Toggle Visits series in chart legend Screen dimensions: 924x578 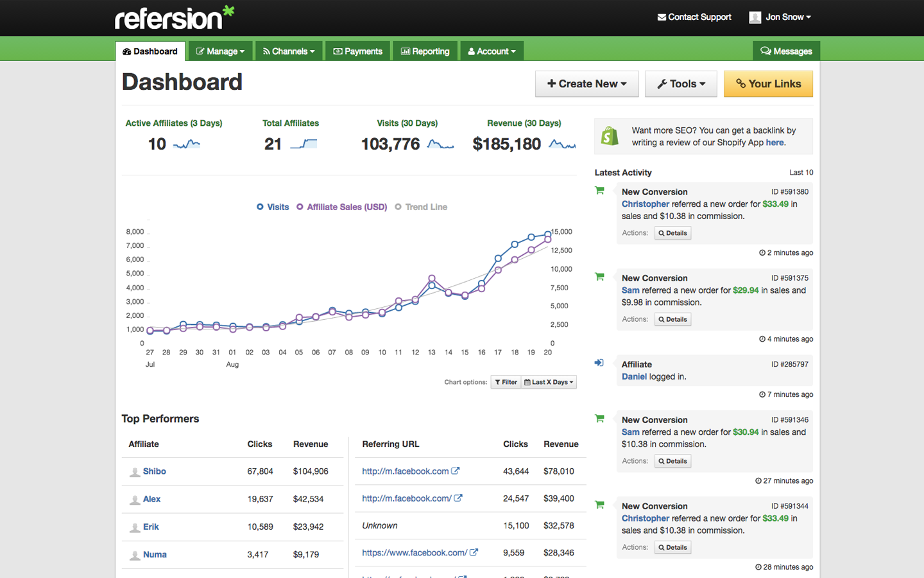[273, 207]
